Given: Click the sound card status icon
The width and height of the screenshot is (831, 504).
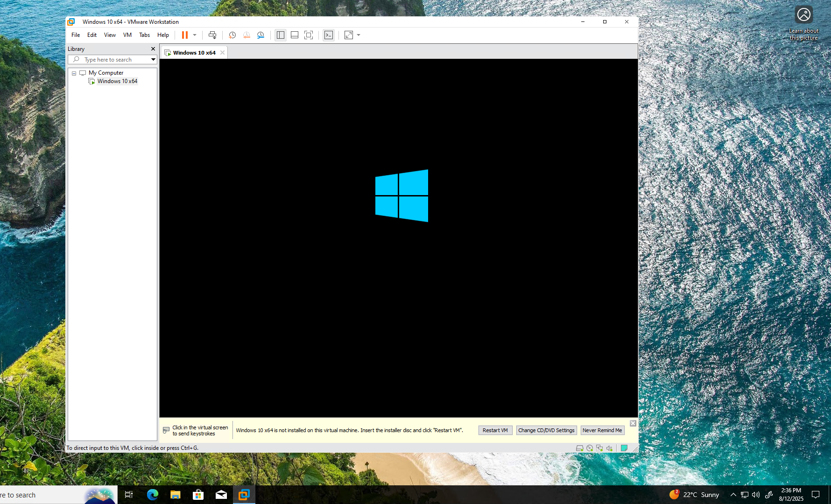Looking at the screenshot, I should pyautogui.click(x=609, y=448).
